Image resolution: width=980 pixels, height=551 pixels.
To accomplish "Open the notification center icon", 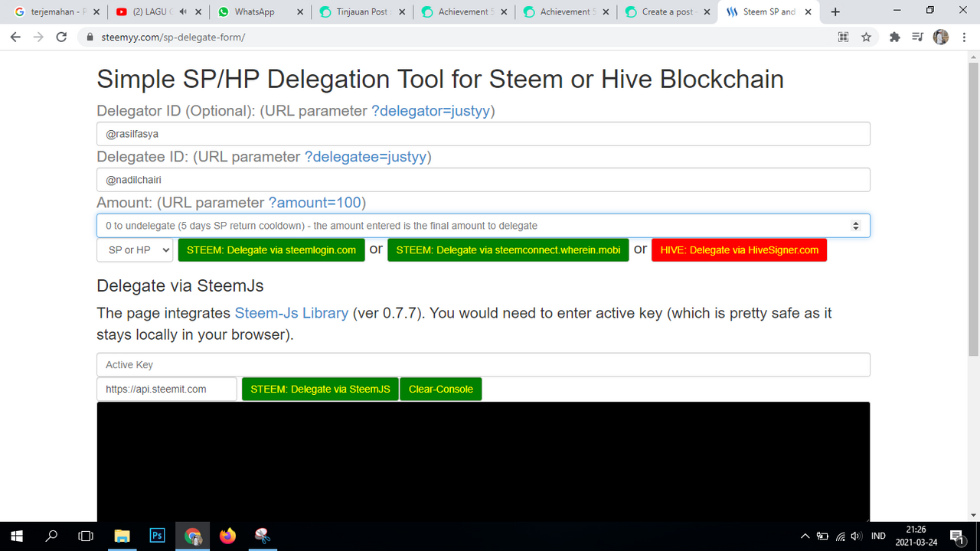I will tap(956, 536).
